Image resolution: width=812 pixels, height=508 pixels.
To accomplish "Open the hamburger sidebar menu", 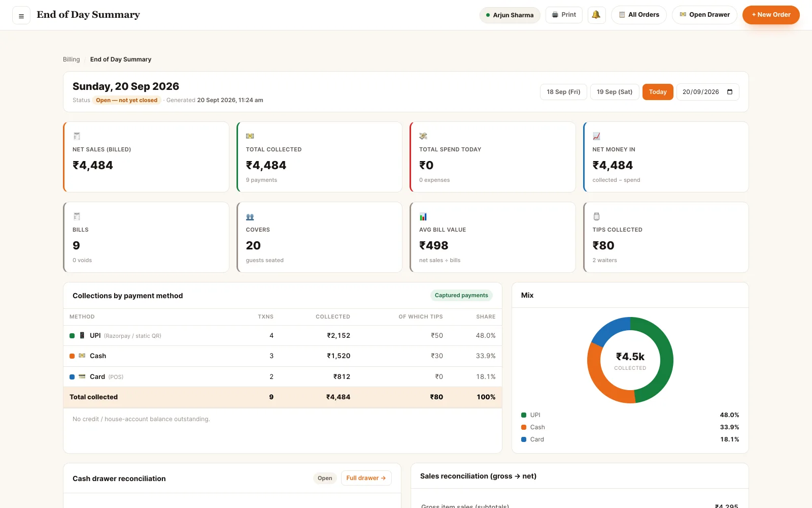I will pyautogui.click(x=21, y=15).
